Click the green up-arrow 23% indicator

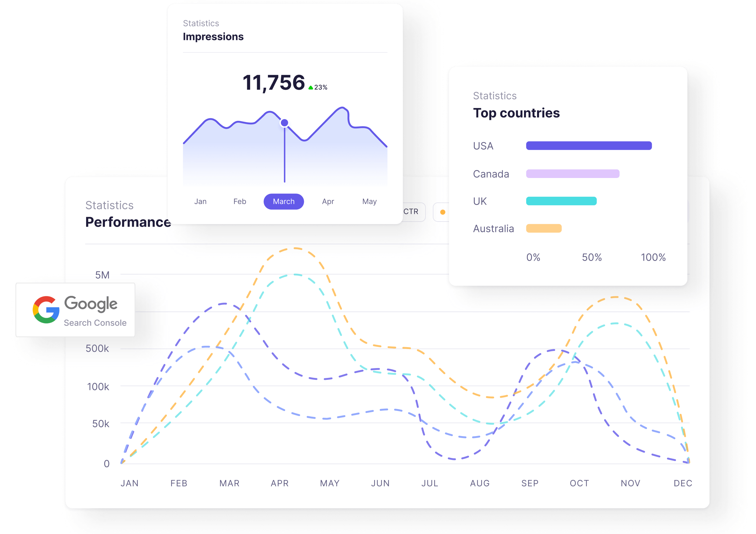318,87
